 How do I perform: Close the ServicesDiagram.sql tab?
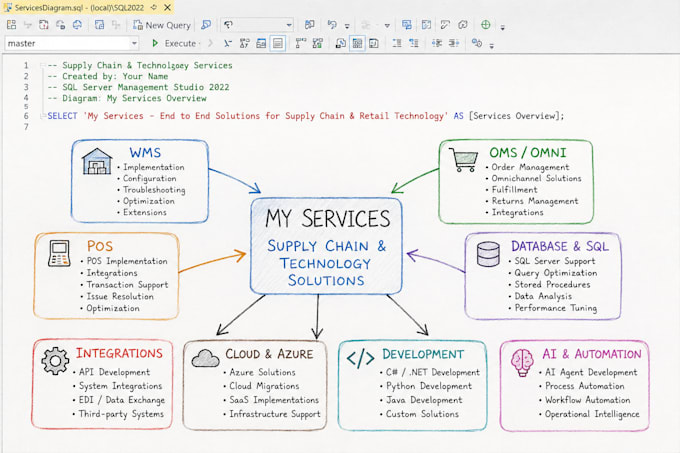coord(167,7)
